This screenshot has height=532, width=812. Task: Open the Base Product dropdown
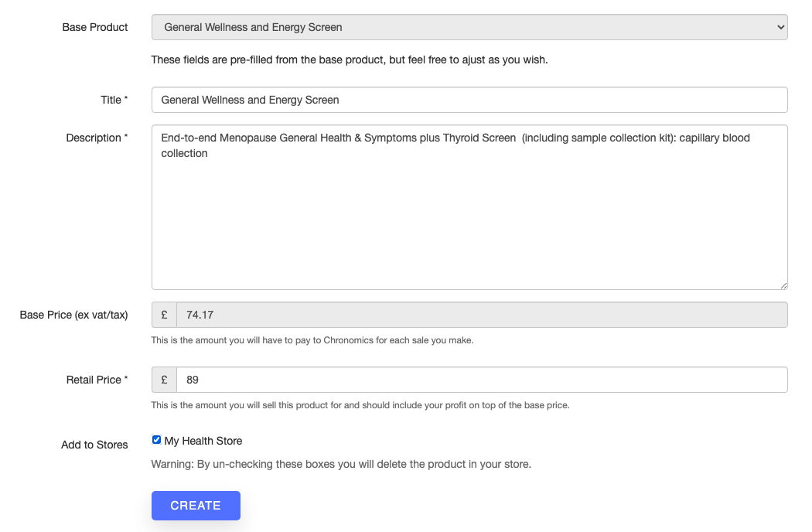tap(469, 27)
